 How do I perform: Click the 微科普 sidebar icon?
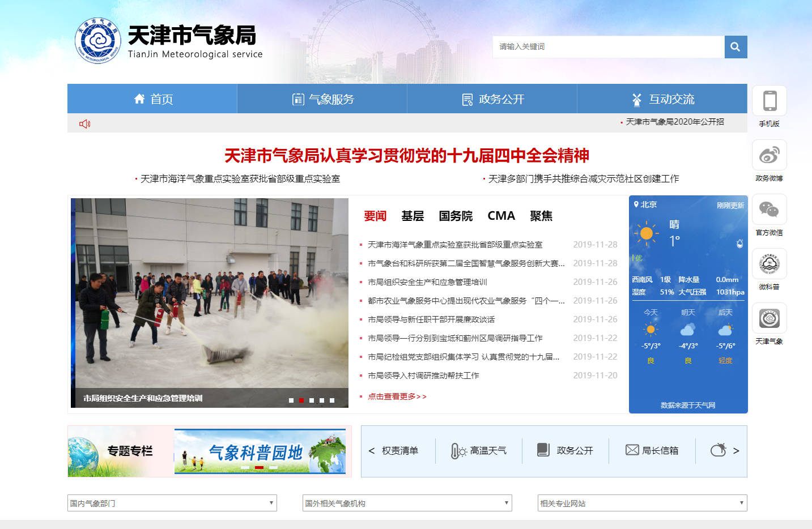pos(769,264)
